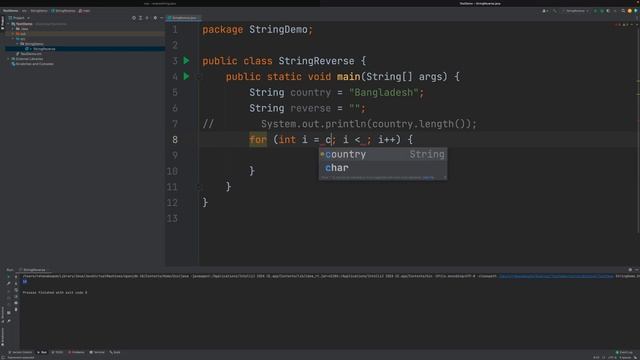The height and width of the screenshot is (360, 640).
Task: Click the 'main' breadcrumb in navigation bar
Action: pos(84,11)
